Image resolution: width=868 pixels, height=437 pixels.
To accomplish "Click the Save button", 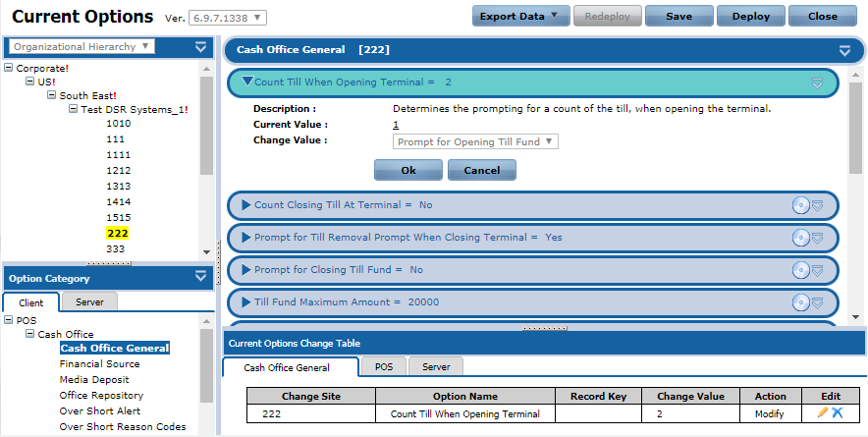I will 679,16.
